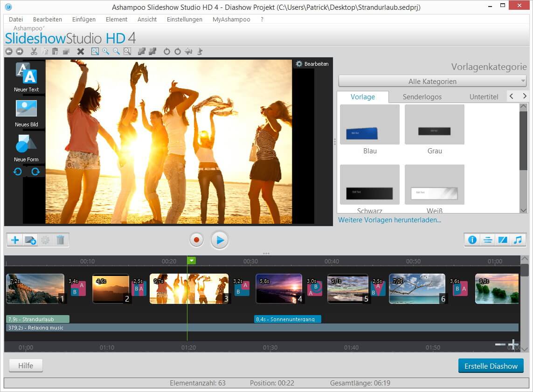Viewport: 533px width, 392px height.
Task: Click Erstelle Diashow button
Action: click(491, 365)
